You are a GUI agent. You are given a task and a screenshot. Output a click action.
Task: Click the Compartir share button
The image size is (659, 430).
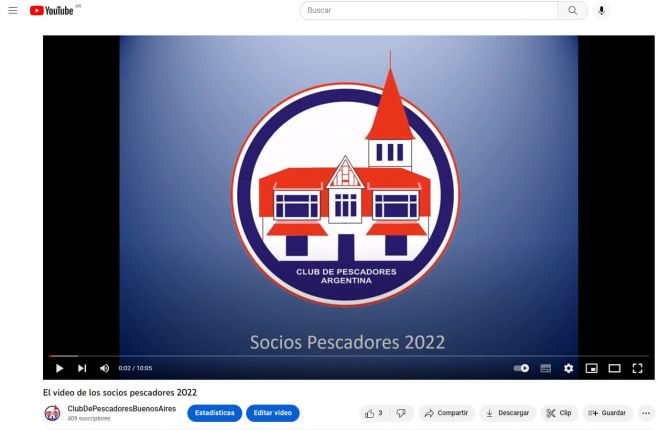click(x=446, y=413)
